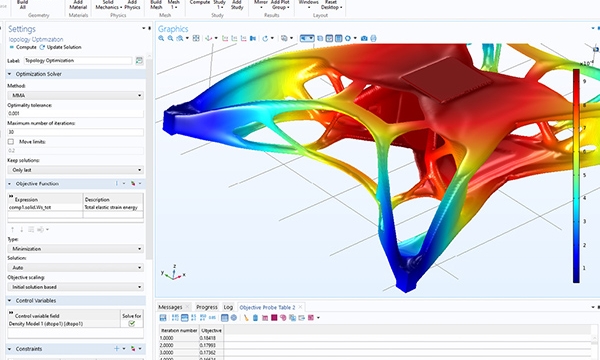Open the Keep solutions dropdown showing Only last
This screenshot has width=600, height=360.
[75, 170]
